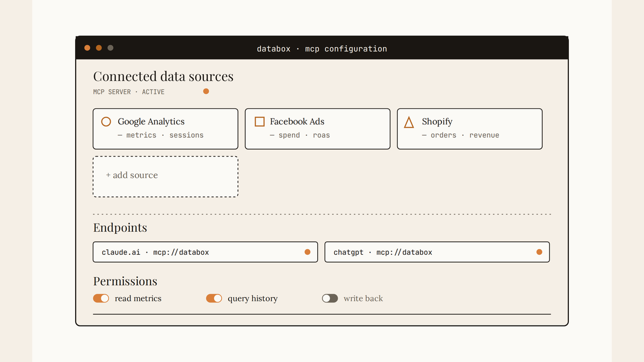Image resolution: width=644 pixels, height=362 pixels.
Task: Click the second orange window control dot
Action: point(99,48)
